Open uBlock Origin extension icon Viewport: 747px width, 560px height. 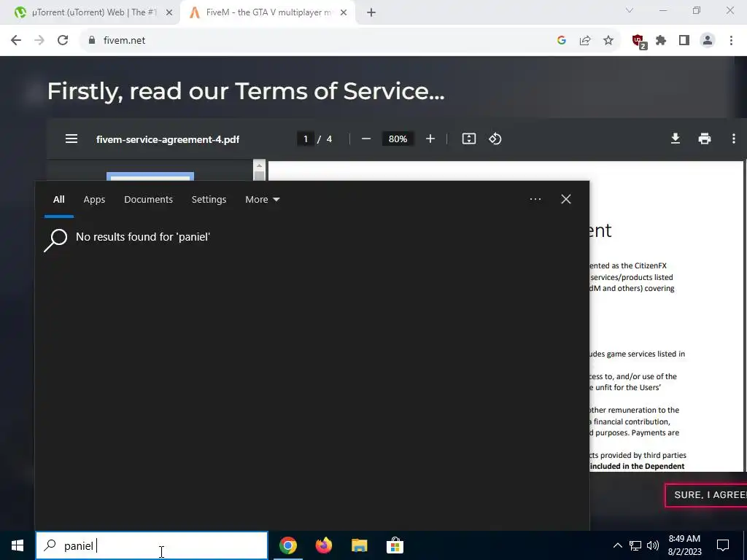tap(639, 42)
